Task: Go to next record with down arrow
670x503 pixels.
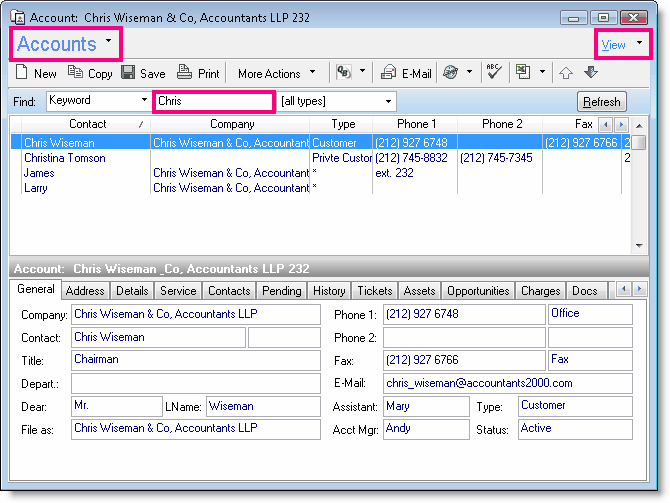Action: (590, 73)
